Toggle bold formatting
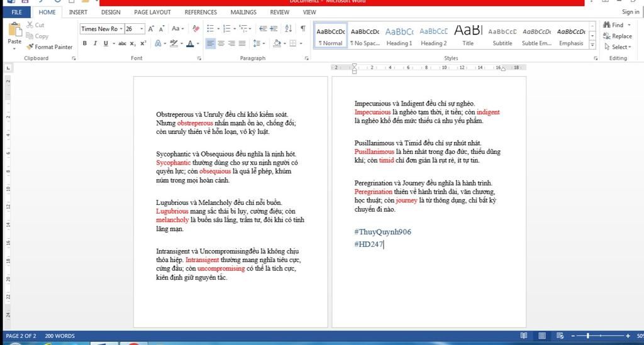 [85, 43]
